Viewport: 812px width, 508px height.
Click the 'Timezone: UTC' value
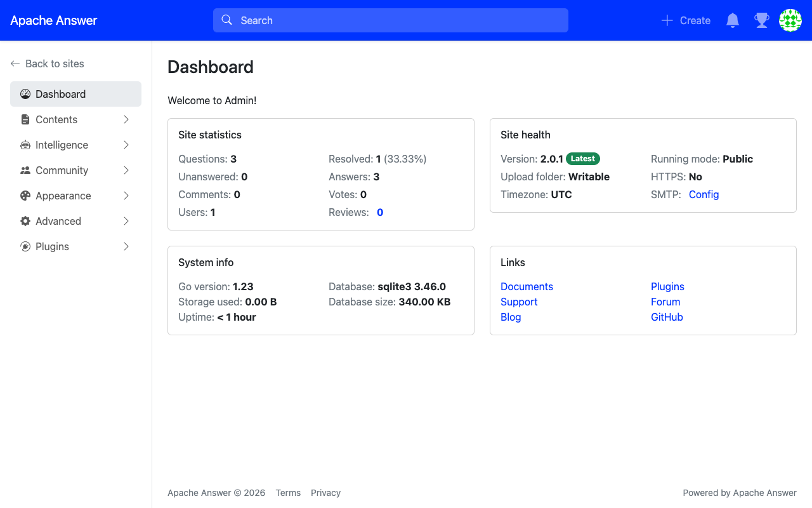(x=536, y=194)
